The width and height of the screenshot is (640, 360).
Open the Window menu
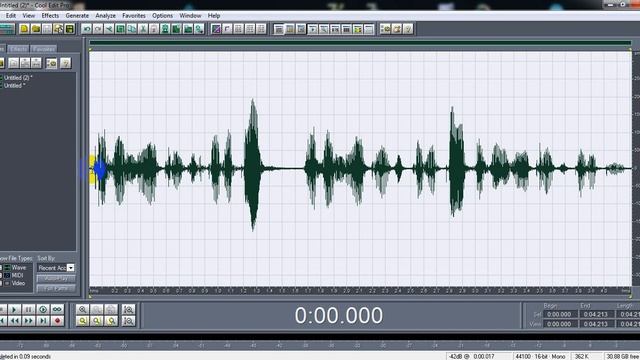coord(190,16)
